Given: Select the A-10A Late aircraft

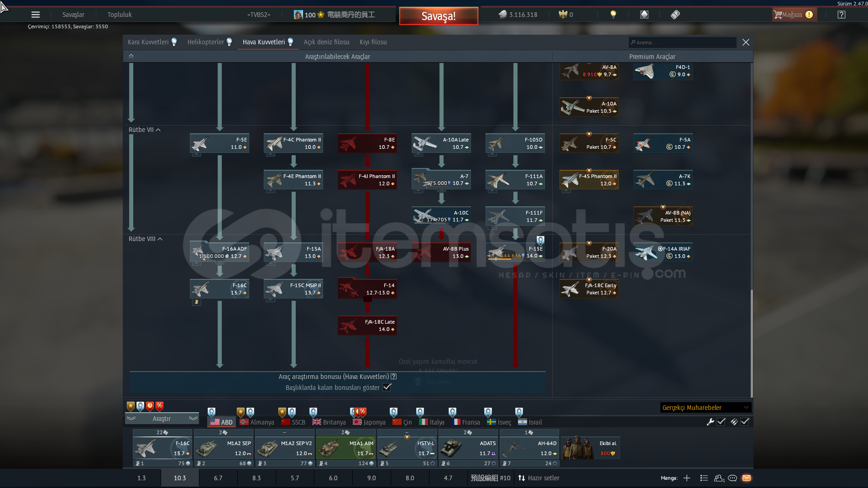Looking at the screenshot, I should point(441,143).
